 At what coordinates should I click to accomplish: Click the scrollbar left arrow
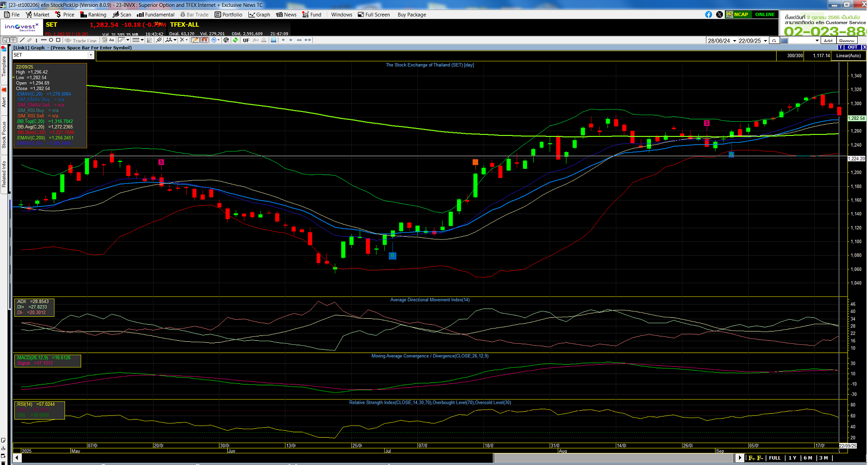(18, 458)
